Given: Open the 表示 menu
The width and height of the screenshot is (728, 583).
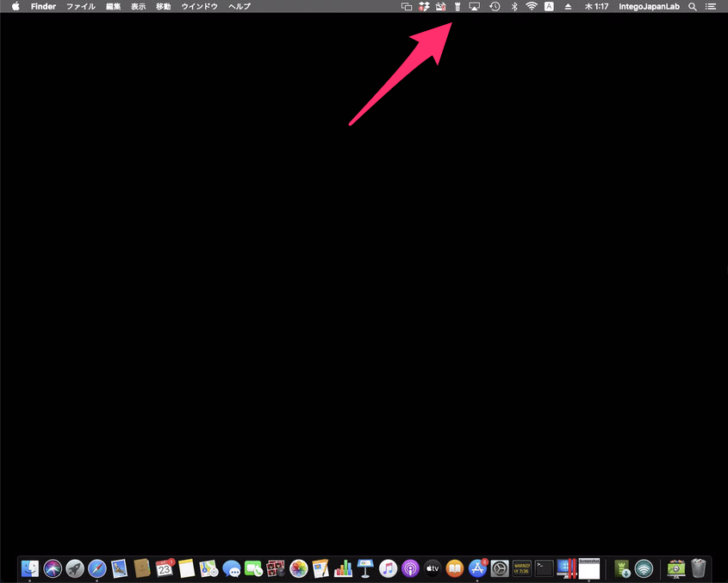Looking at the screenshot, I should [x=139, y=7].
